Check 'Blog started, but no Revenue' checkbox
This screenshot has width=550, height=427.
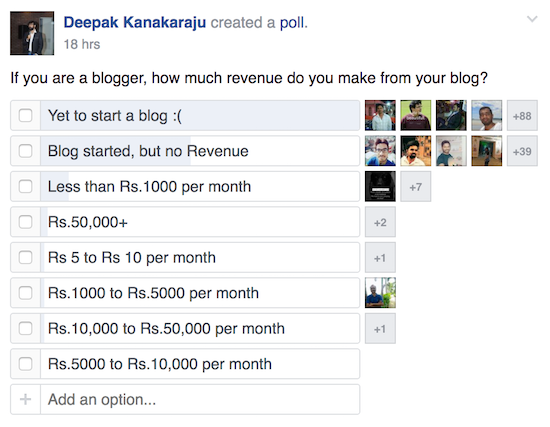tap(26, 151)
